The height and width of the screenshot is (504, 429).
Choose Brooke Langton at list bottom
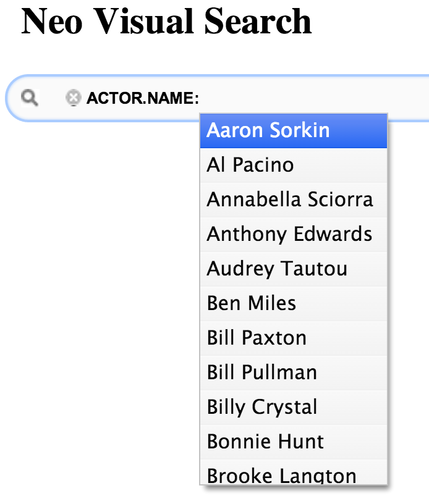[281, 476]
